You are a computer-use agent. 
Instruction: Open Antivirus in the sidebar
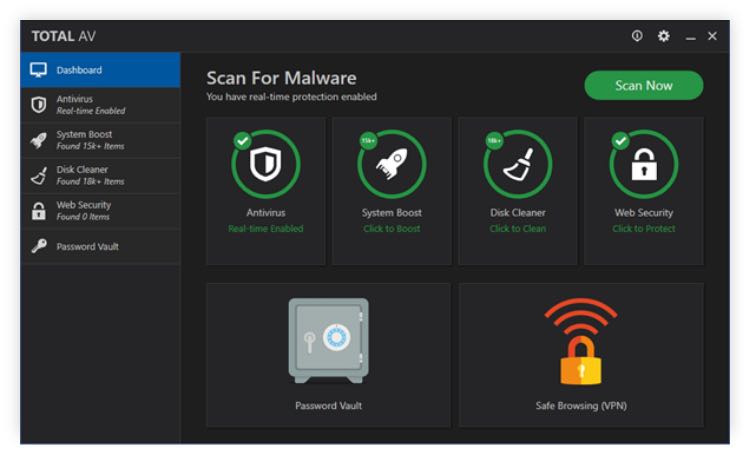coord(100,105)
